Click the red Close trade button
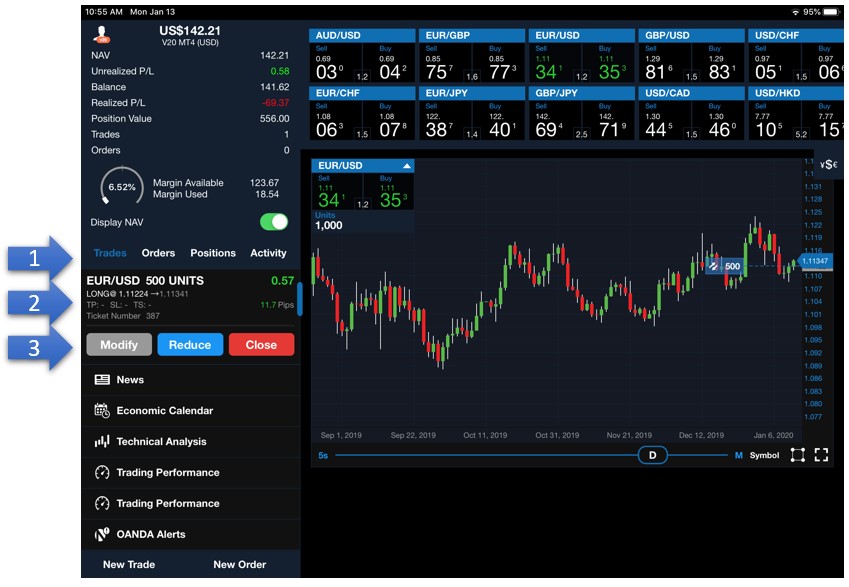 262,345
